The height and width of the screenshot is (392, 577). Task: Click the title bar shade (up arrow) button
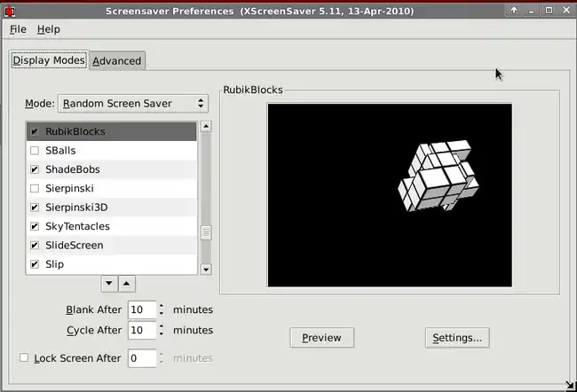coord(514,10)
